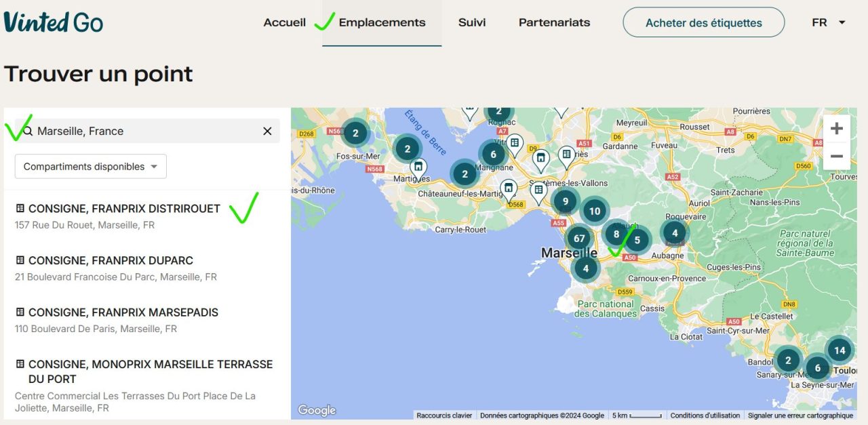Select CONSIGNE, FRANPRIX DUPARC location
Image resolution: width=868 pixels, height=425 pixels.
[x=111, y=261]
